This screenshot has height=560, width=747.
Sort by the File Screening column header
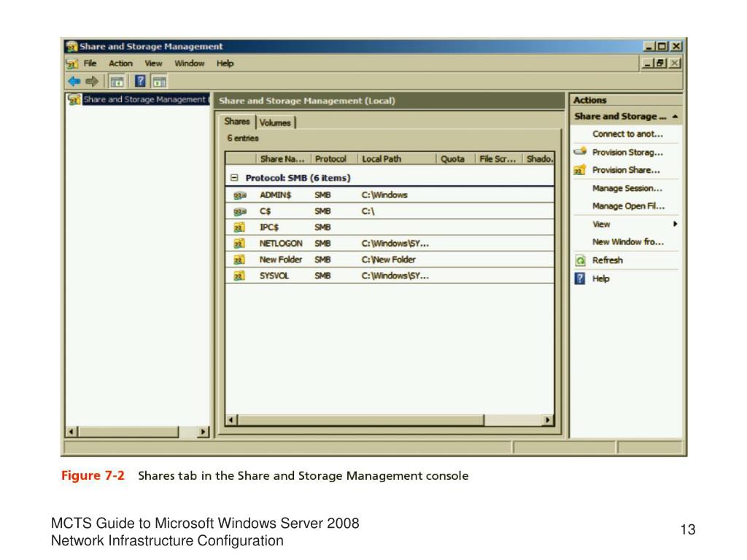pyautogui.click(x=499, y=159)
